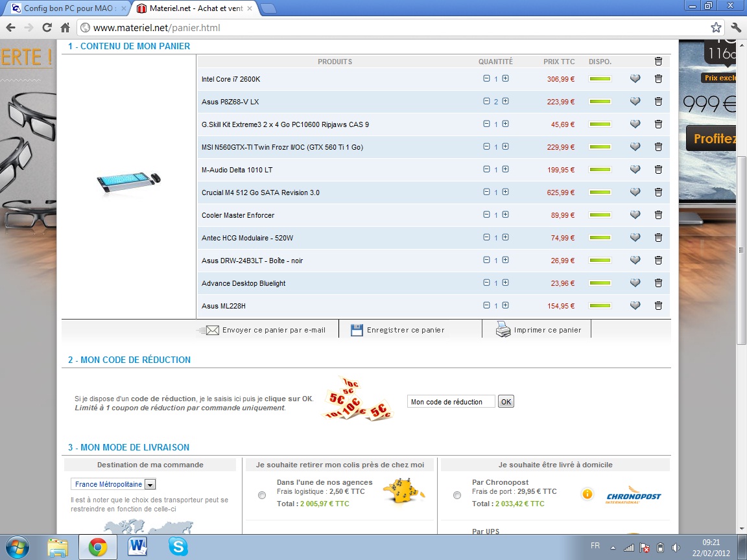The width and height of the screenshot is (747, 560).
Task: Reload the page with refresh icon
Action: coord(47,28)
